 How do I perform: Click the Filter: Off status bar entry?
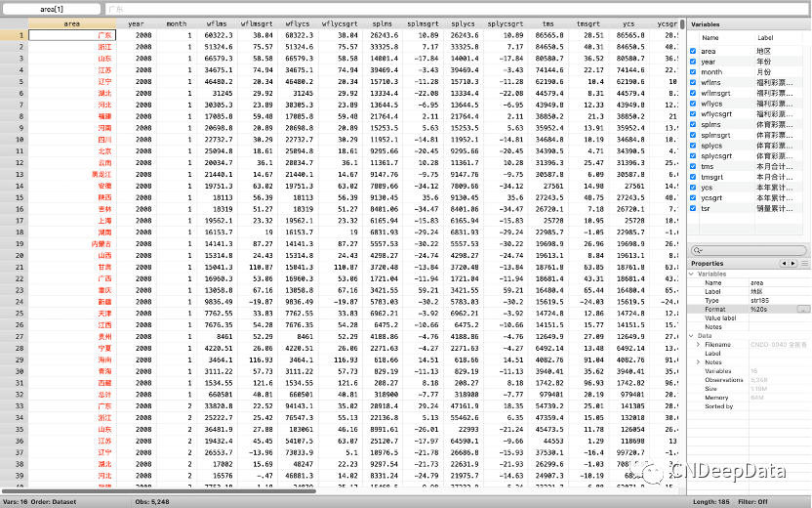753,502
